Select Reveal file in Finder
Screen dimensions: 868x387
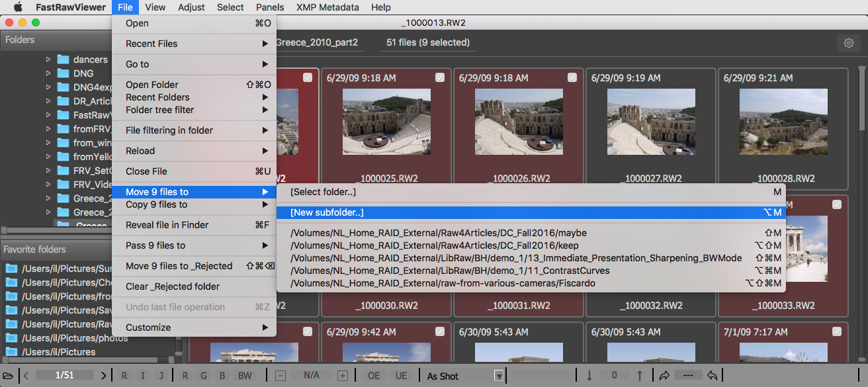pos(167,225)
